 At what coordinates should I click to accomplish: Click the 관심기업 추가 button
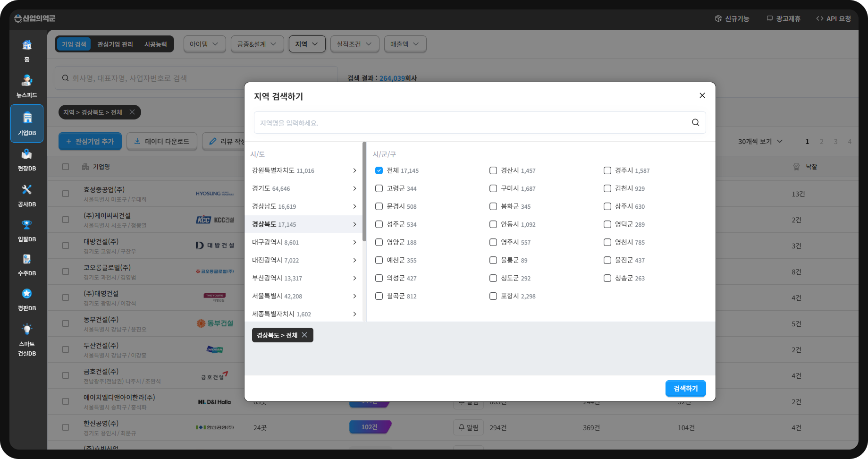(x=90, y=141)
